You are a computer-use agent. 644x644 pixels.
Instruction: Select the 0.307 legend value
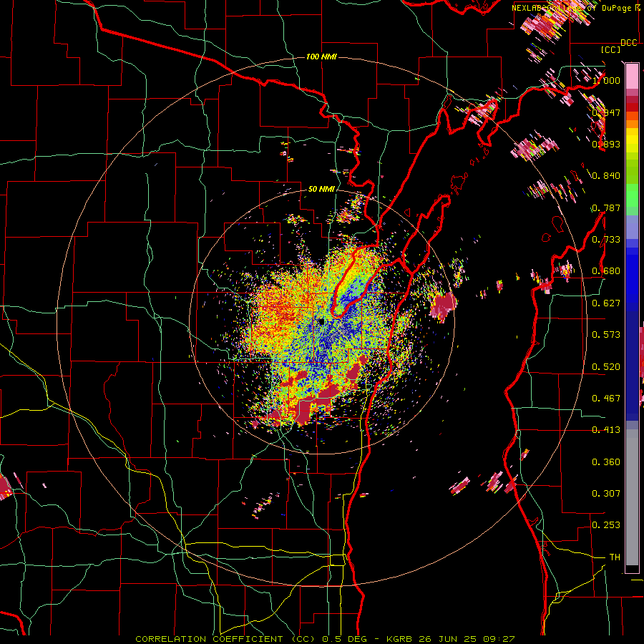[606, 494]
